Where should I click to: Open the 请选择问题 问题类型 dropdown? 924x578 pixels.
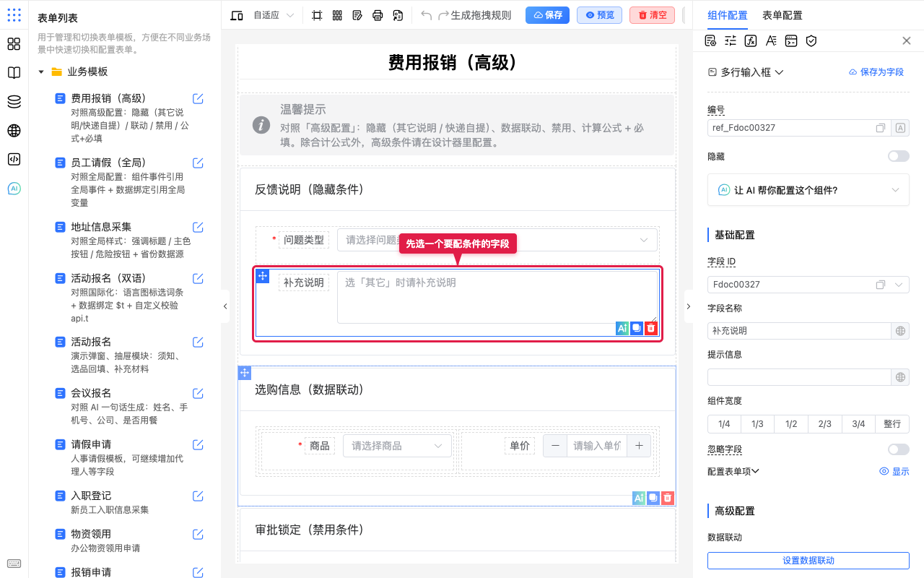497,240
